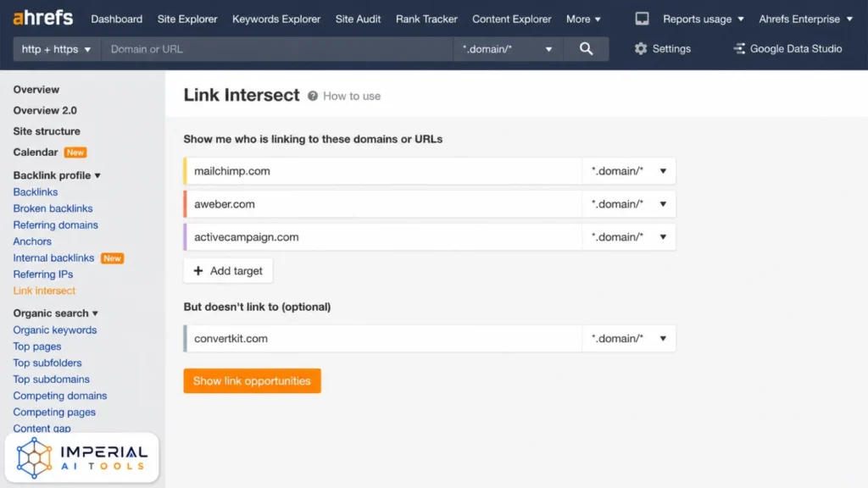Click the activecampaign.com target field

[384, 237]
